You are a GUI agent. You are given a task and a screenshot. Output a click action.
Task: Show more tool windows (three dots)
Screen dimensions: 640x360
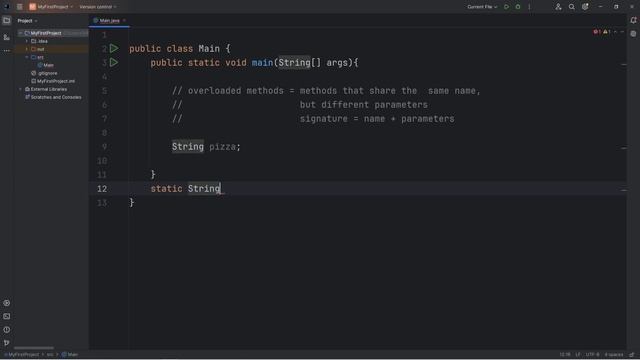click(x=7, y=51)
